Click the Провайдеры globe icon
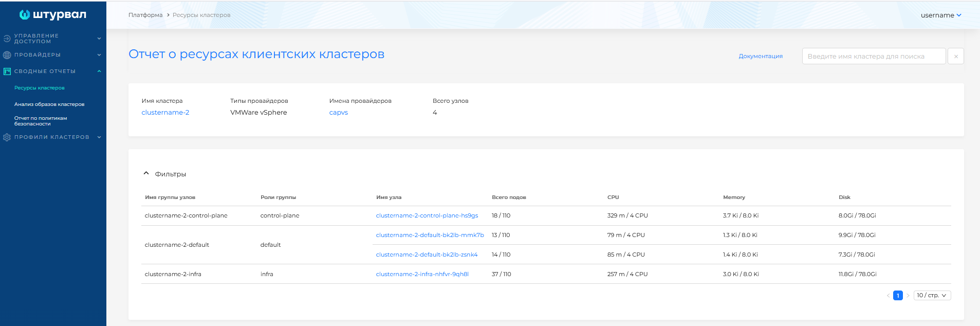The width and height of the screenshot is (980, 326). [x=7, y=55]
